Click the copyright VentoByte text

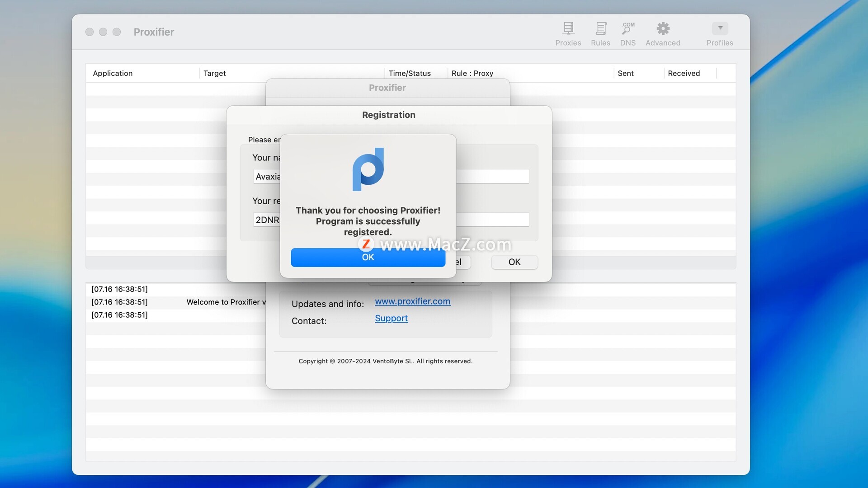point(386,361)
